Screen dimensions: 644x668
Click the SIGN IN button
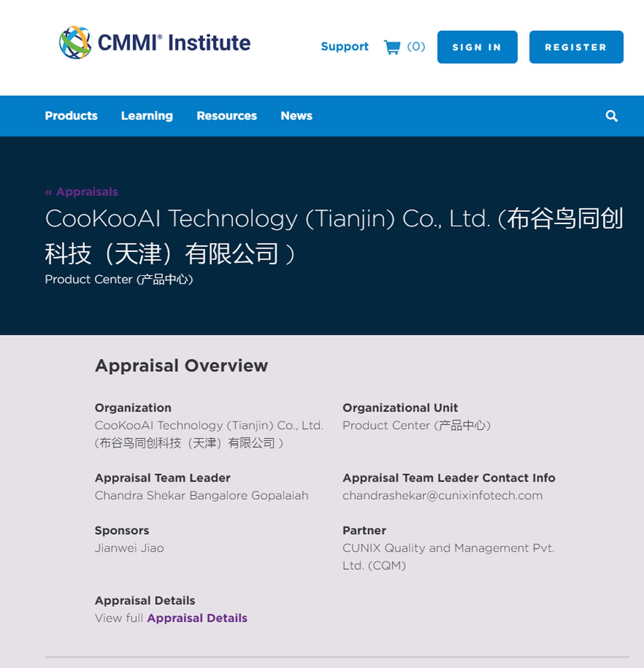477,47
